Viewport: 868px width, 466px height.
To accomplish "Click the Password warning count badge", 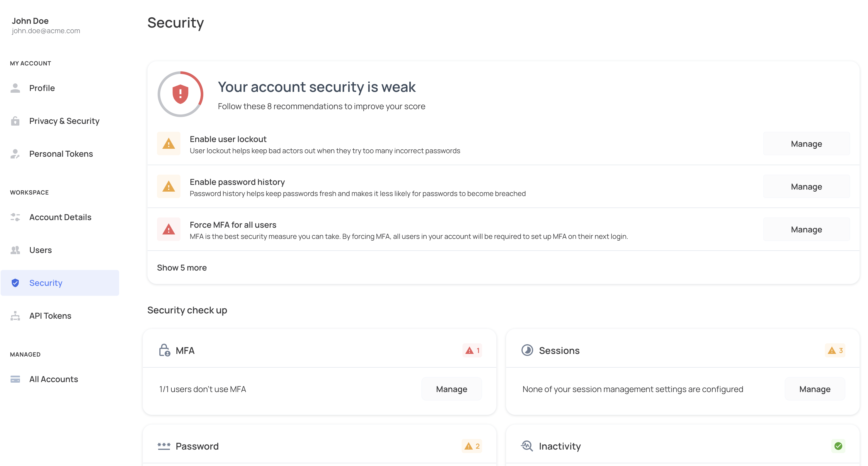I will [x=472, y=446].
